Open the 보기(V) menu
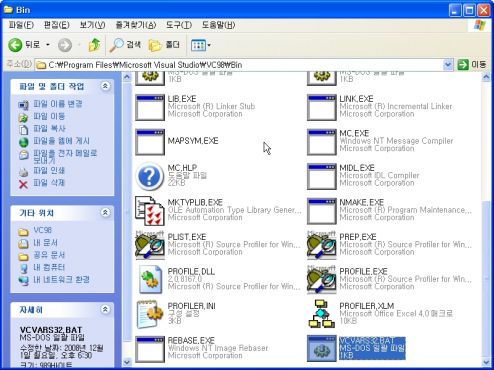 tap(92, 25)
